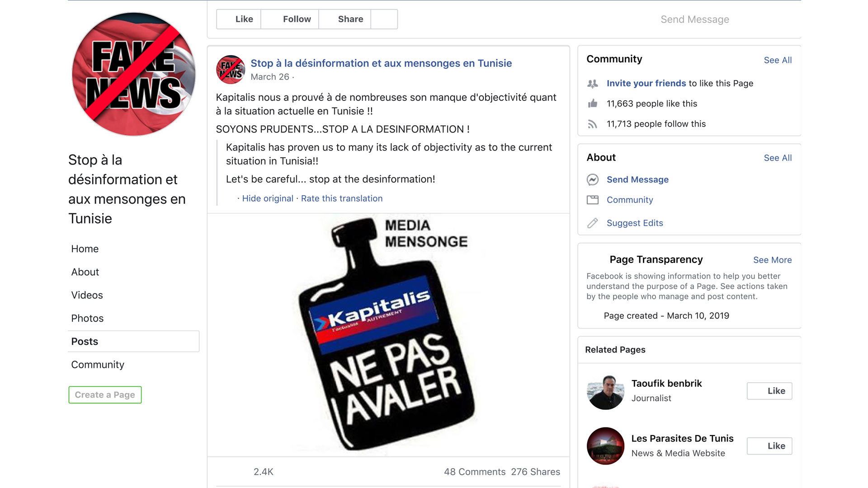Click the Community icon in About section
Viewport: 868px width, 488px height.
click(592, 200)
